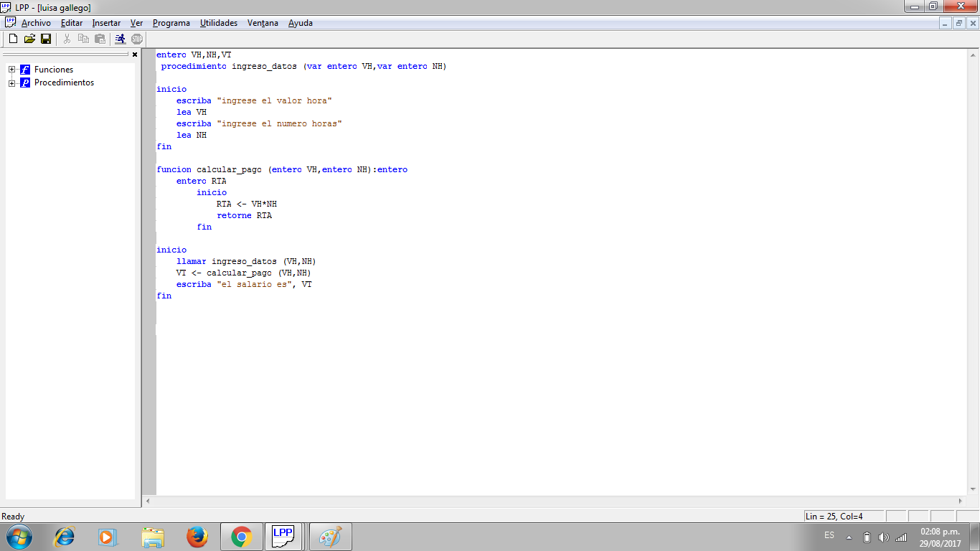Image resolution: width=980 pixels, height=551 pixels.
Task: Expand the Procedimientos tree node
Action: click(x=11, y=83)
